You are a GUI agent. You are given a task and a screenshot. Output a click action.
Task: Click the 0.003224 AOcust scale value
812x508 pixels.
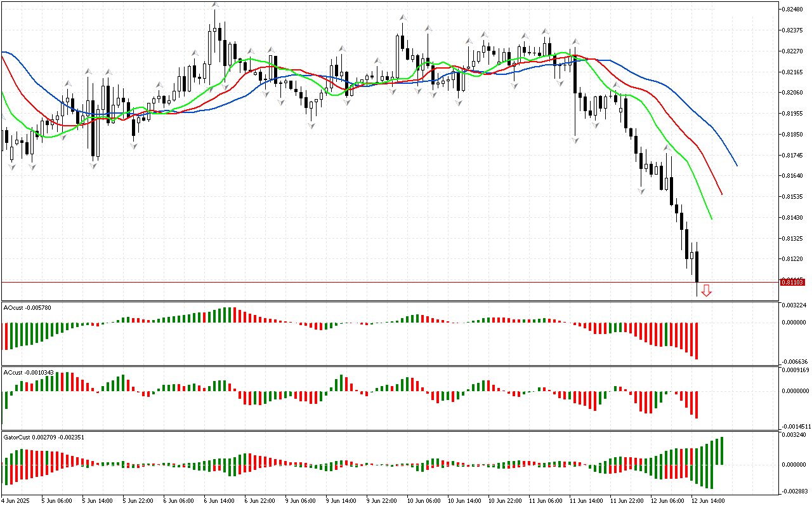[x=795, y=305]
